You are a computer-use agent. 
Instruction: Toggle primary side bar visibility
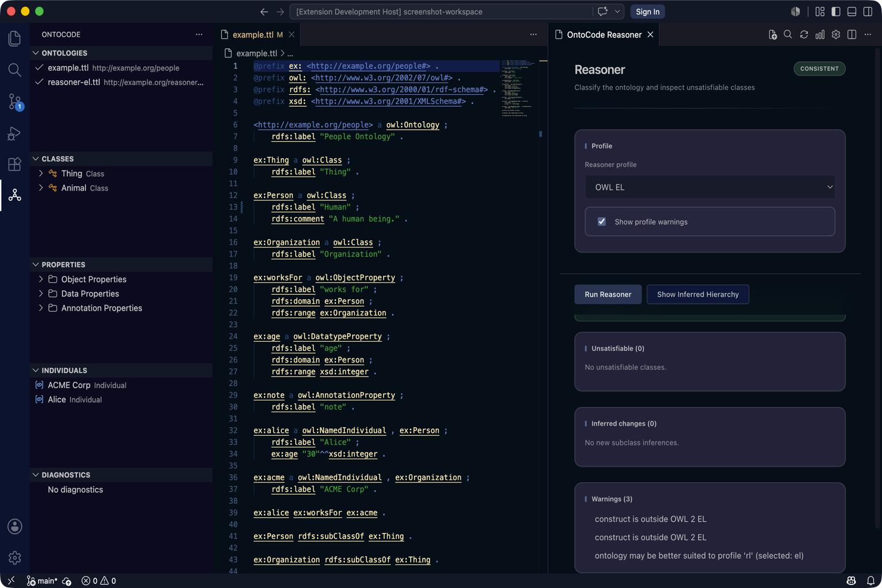[836, 11]
